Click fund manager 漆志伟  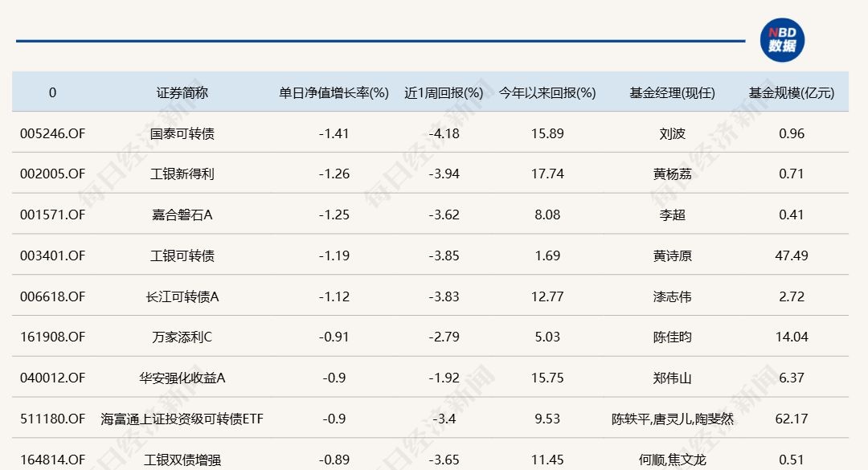pos(672,296)
